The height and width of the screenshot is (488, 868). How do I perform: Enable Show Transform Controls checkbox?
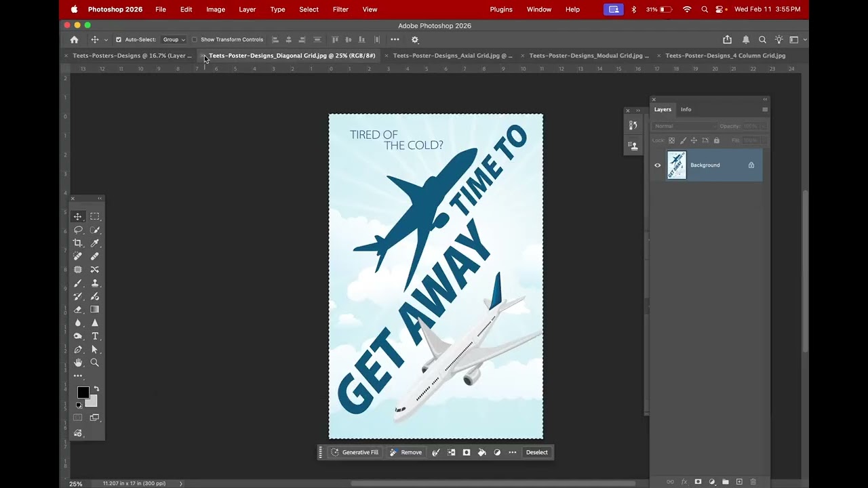click(x=195, y=39)
